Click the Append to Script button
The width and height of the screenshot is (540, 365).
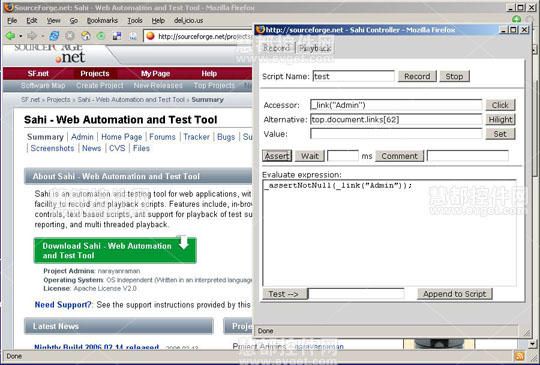click(455, 294)
